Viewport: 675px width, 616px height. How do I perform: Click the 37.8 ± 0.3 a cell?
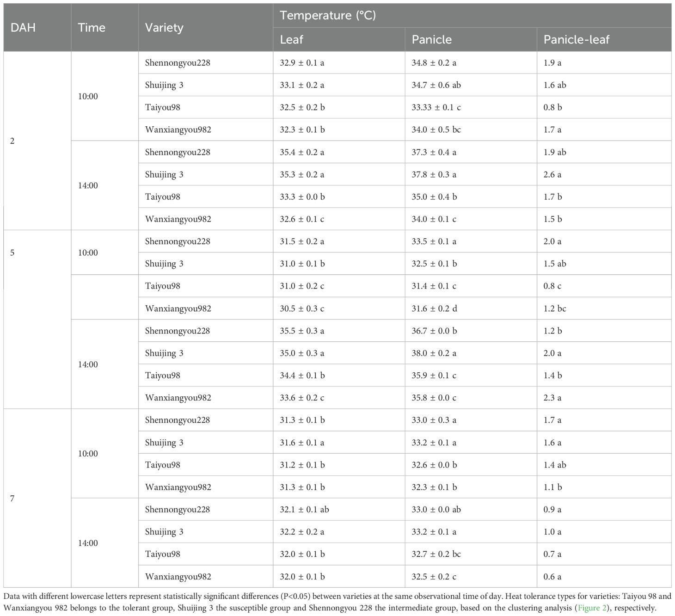tap(434, 174)
